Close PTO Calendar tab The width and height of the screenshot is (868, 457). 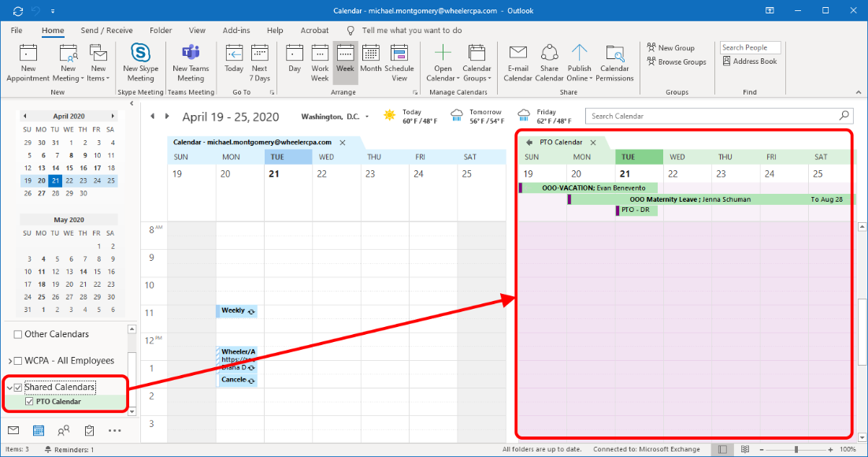point(593,143)
